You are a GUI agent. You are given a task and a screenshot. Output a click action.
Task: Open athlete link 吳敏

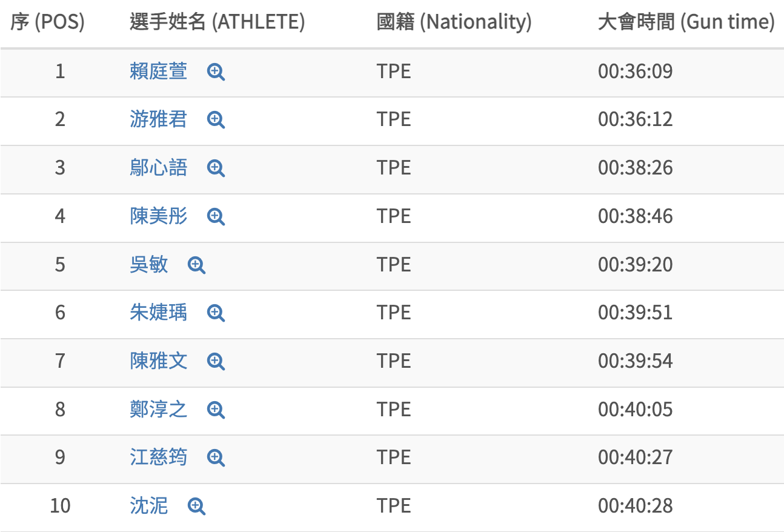click(x=148, y=264)
